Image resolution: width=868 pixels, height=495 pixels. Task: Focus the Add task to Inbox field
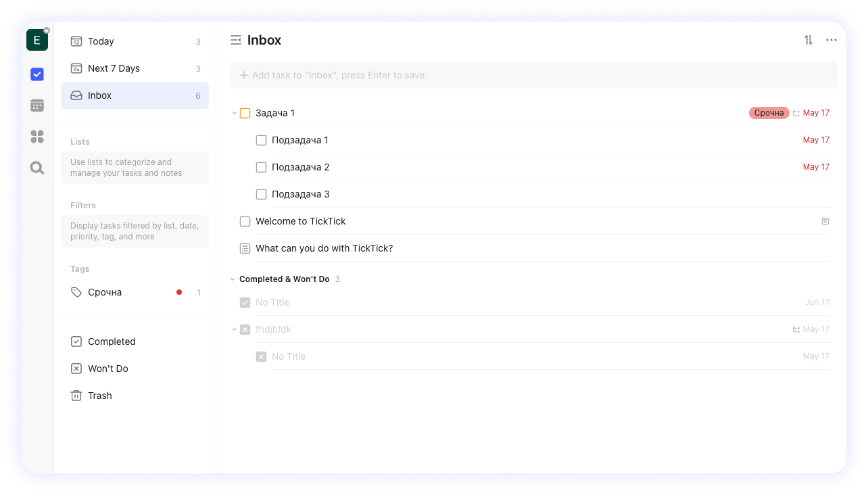[x=533, y=75]
